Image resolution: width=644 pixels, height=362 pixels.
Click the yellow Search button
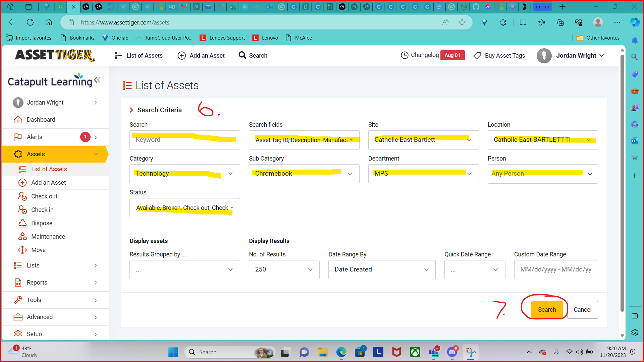[547, 310]
